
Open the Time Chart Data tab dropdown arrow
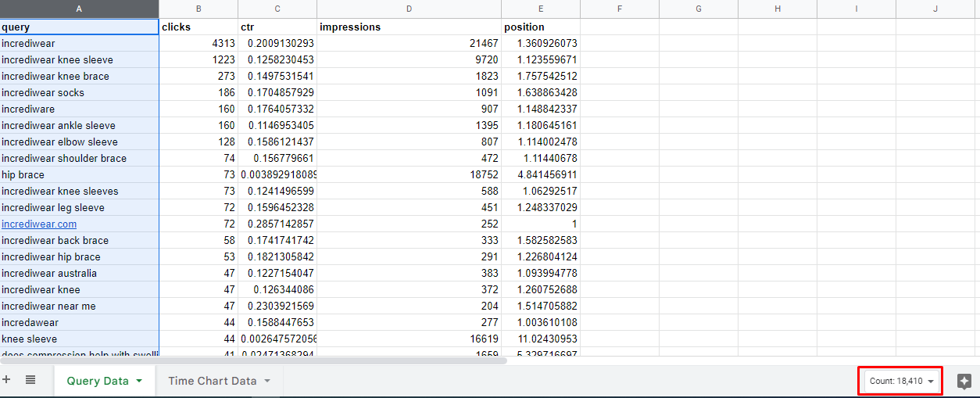click(266, 381)
